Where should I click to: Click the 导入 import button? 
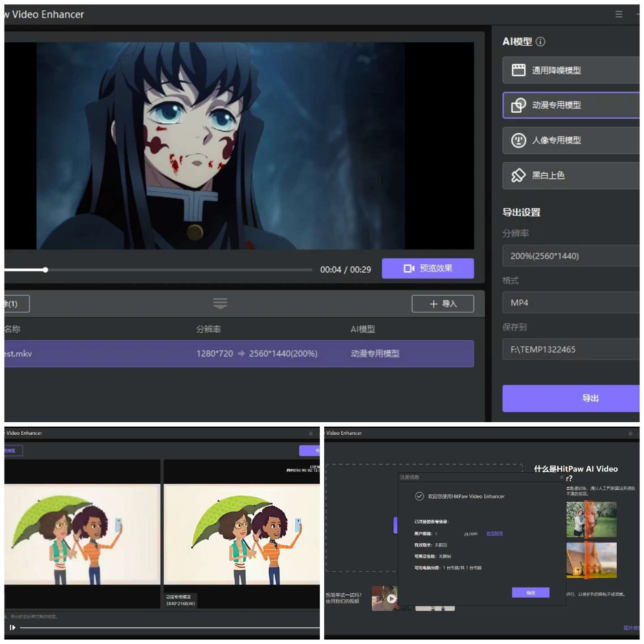tap(443, 304)
